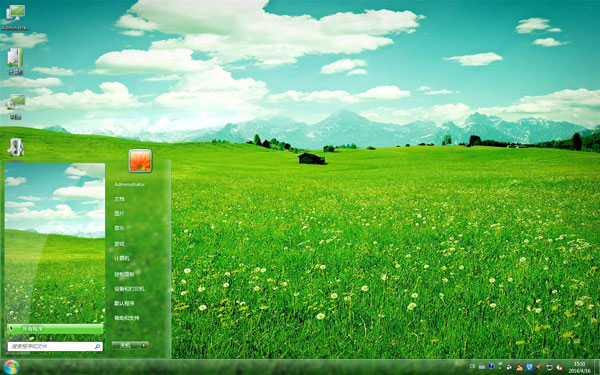Open the 计算机 desktop icon
600x375 pixels.
pos(15,61)
